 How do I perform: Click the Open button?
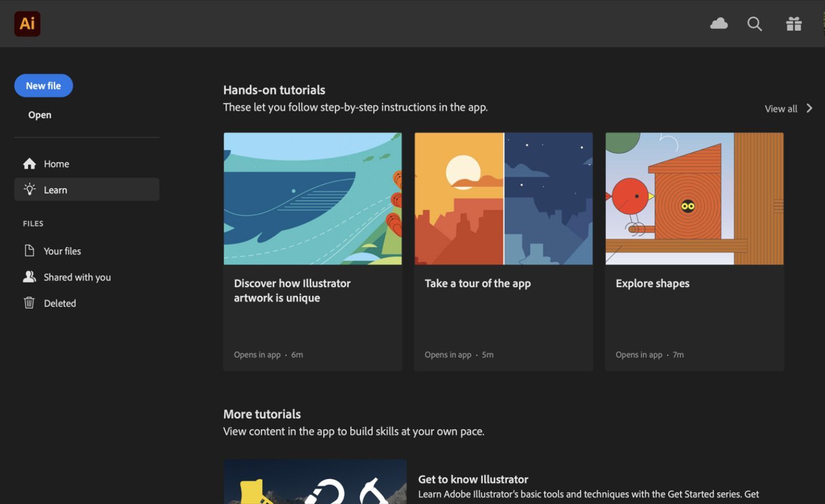(x=40, y=114)
